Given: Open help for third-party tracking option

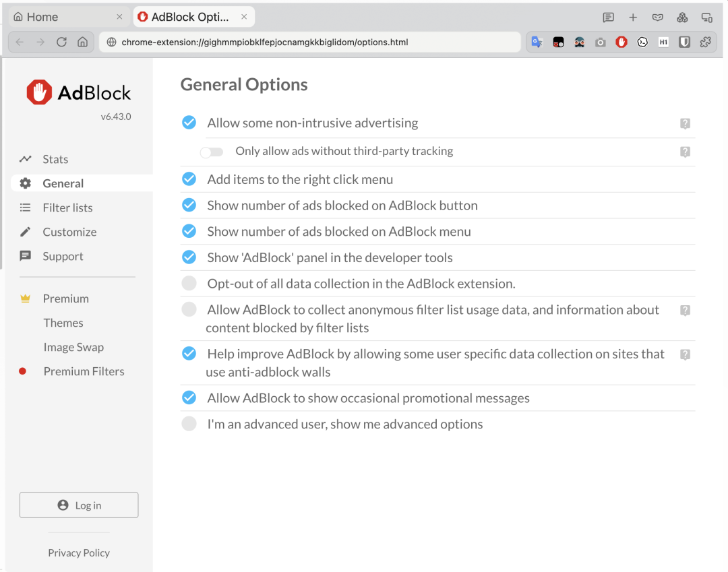Looking at the screenshot, I should [685, 152].
